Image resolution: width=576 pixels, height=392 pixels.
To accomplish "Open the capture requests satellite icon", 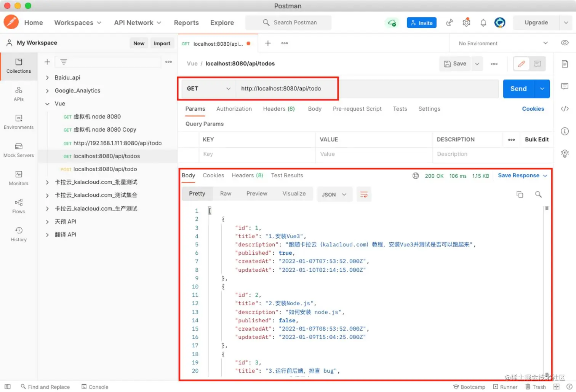I will tap(450, 23).
